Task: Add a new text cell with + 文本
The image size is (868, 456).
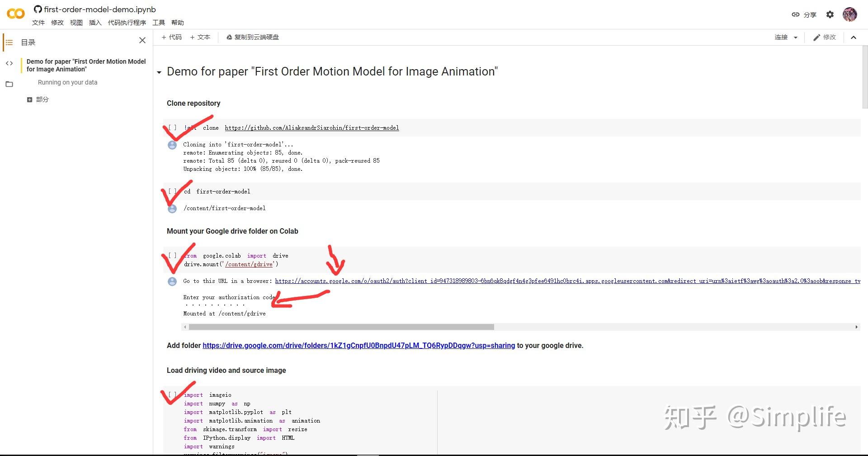Action: tap(200, 37)
